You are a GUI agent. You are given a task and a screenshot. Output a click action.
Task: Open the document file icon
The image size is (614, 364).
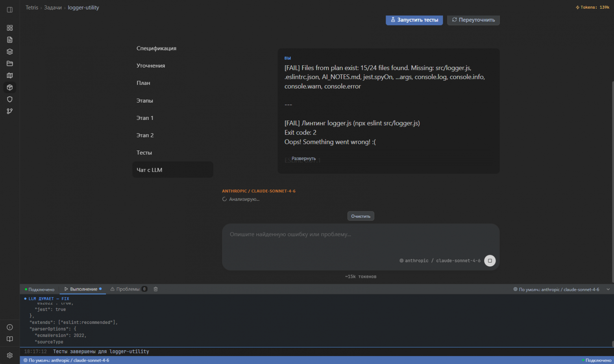10,40
